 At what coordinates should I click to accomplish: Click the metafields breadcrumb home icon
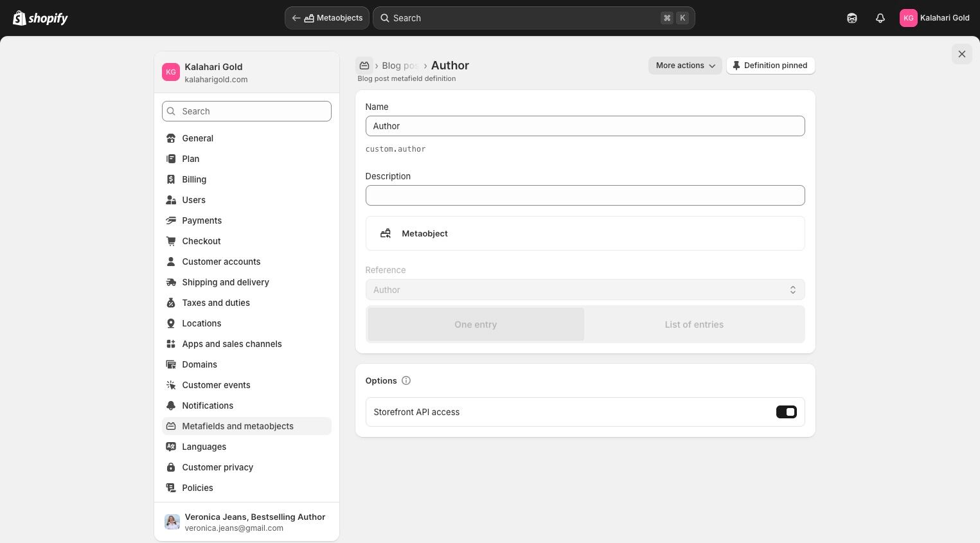[x=364, y=66]
